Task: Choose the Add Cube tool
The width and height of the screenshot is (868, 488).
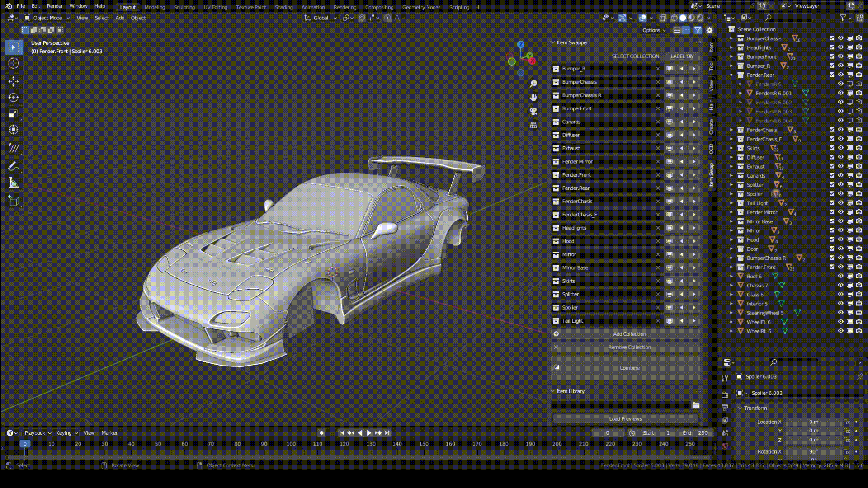Action: point(14,201)
